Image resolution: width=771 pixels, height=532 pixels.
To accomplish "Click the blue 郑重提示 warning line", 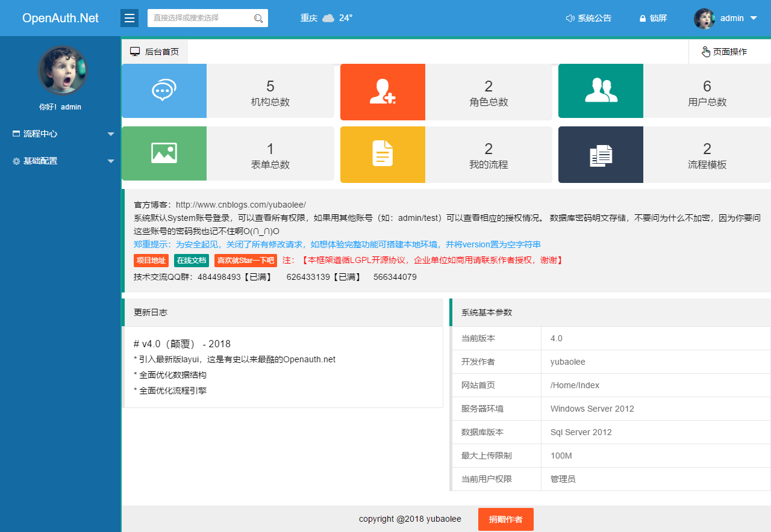I will (337, 244).
